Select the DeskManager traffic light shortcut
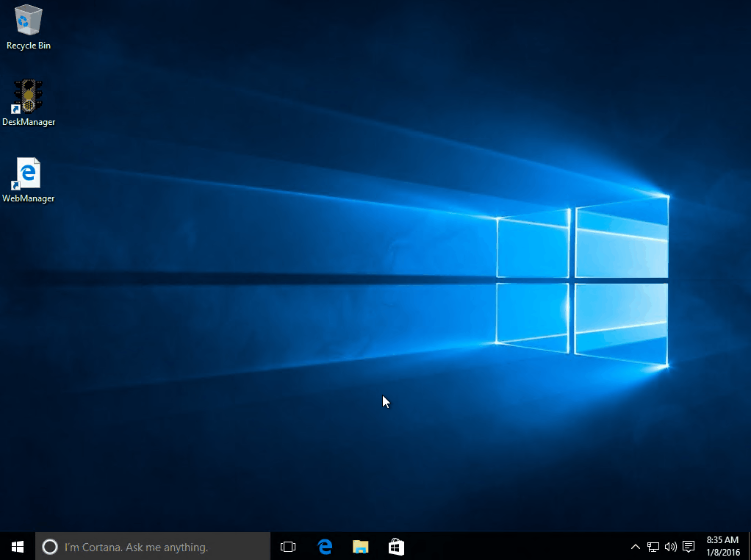 28,102
